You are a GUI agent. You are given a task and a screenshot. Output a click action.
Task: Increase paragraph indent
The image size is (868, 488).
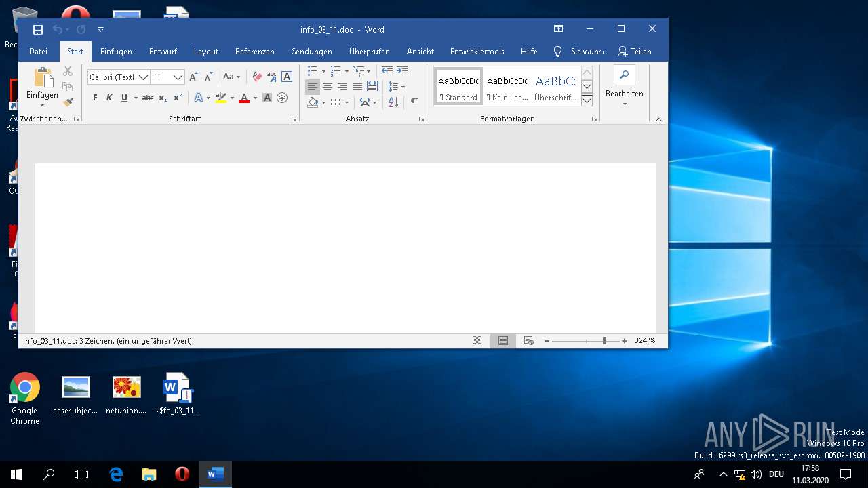coord(402,71)
